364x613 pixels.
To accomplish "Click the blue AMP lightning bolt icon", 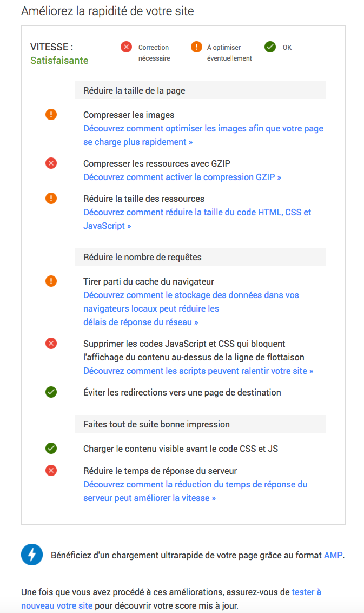I will 32,555.
